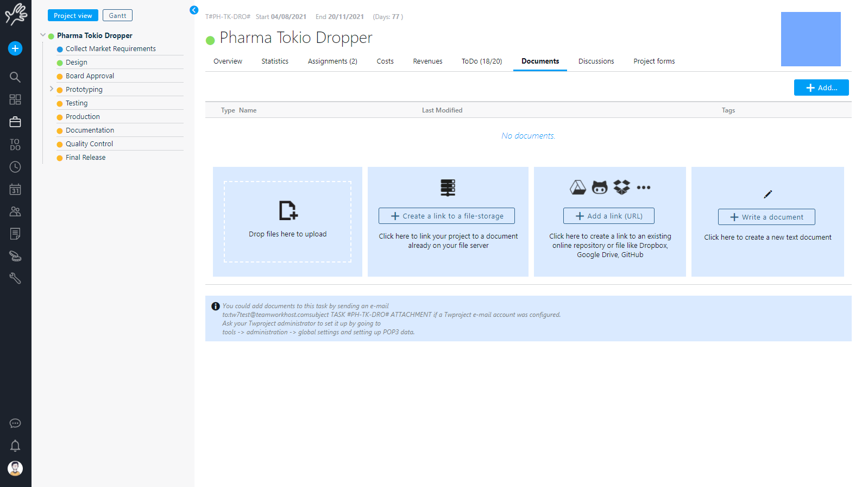Open the Discussions tab
Image resolution: width=868 pixels, height=487 pixels.
coord(596,61)
